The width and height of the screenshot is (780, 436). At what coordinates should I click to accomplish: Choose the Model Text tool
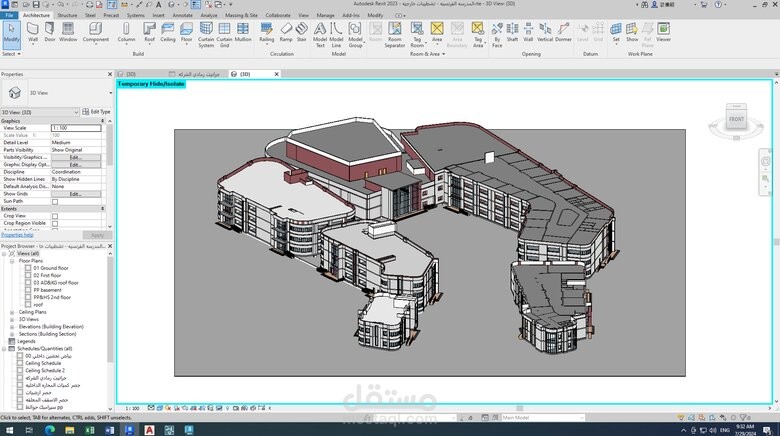tap(320, 35)
